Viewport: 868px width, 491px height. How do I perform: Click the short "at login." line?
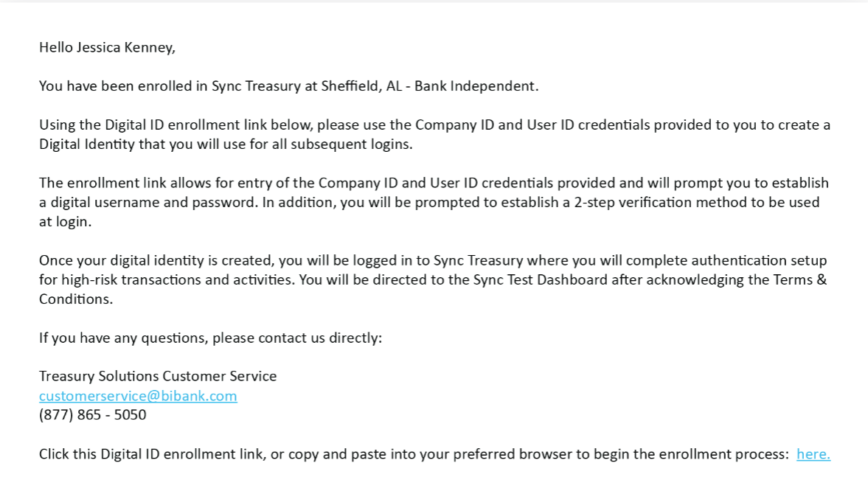tap(65, 222)
